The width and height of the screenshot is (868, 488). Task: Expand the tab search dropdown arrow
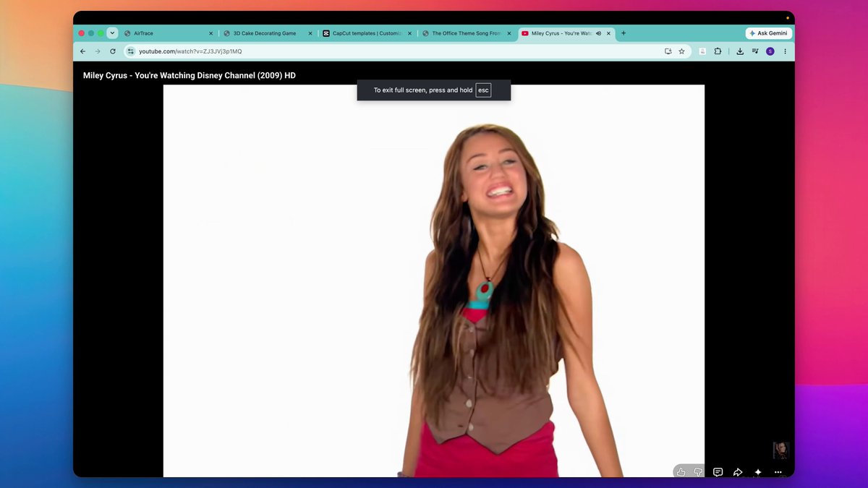[x=112, y=33]
